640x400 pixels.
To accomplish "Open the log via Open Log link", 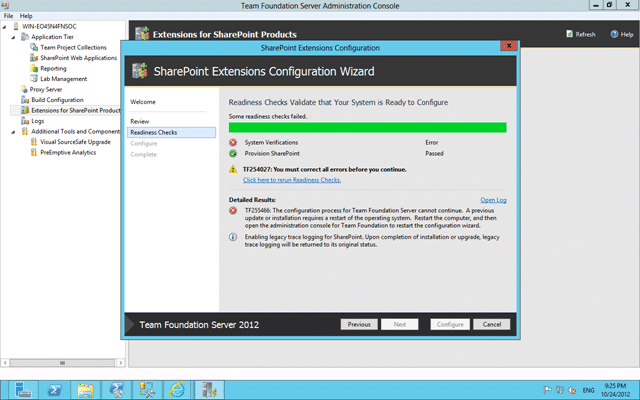I will click(x=493, y=200).
